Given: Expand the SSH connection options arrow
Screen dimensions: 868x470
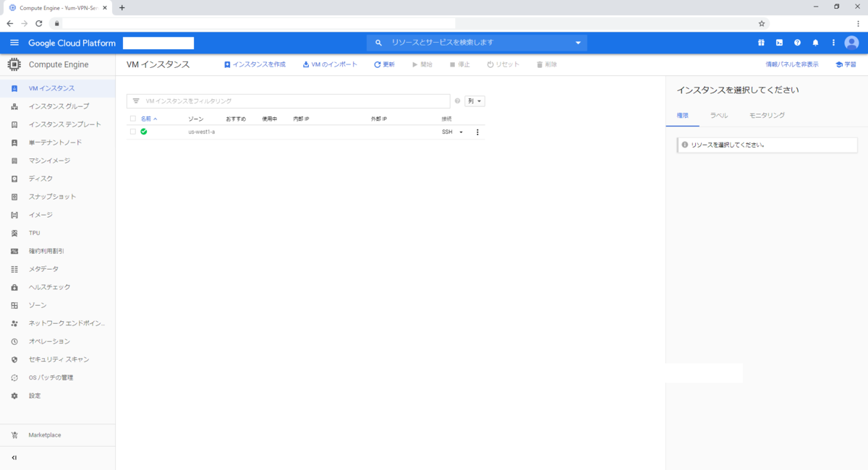Looking at the screenshot, I should pyautogui.click(x=461, y=132).
